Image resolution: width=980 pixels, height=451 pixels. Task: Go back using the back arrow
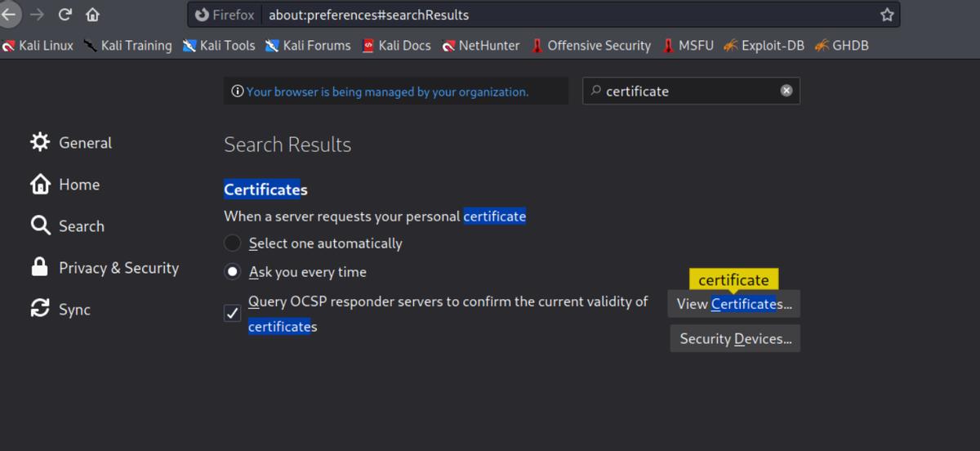pyautogui.click(x=7, y=15)
